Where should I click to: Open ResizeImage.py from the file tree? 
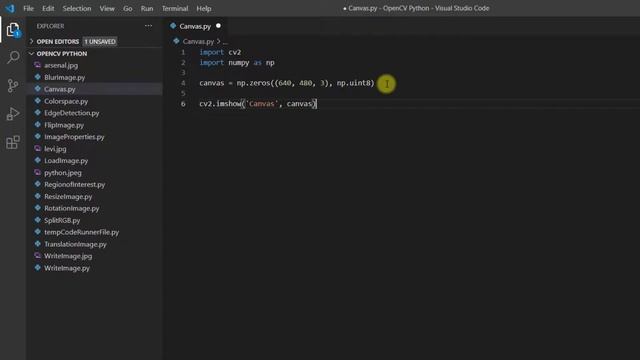[68, 196]
